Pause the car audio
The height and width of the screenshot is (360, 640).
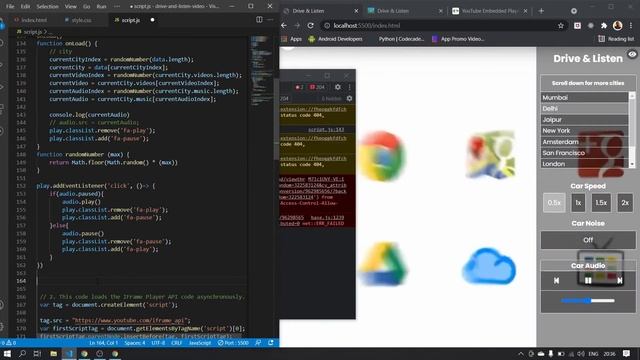pyautogui.click(x=588, y=280)
